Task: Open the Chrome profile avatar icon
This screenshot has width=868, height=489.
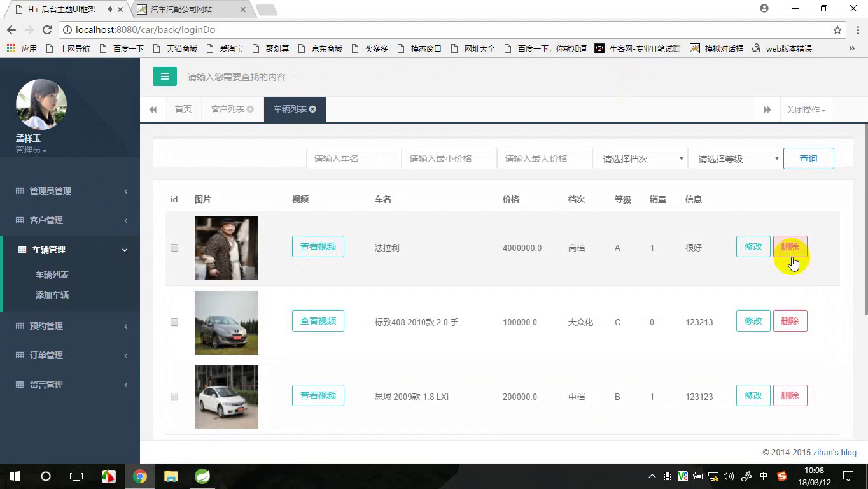Action: pos(764,9)
